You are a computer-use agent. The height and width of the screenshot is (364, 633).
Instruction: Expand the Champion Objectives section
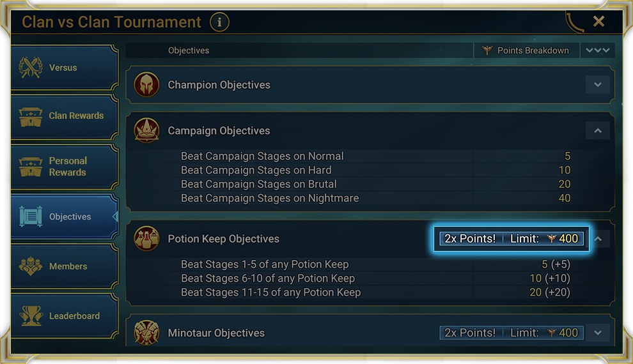click(597, 84)
